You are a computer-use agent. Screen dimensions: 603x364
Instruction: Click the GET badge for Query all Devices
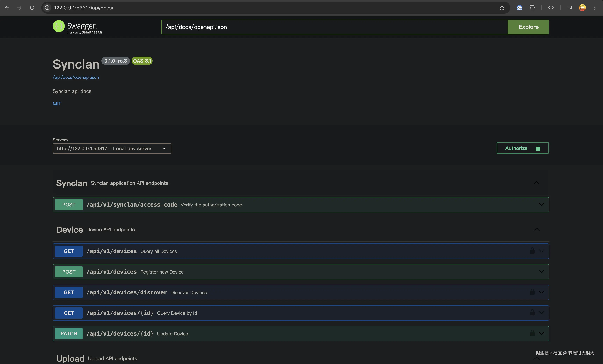69,251
